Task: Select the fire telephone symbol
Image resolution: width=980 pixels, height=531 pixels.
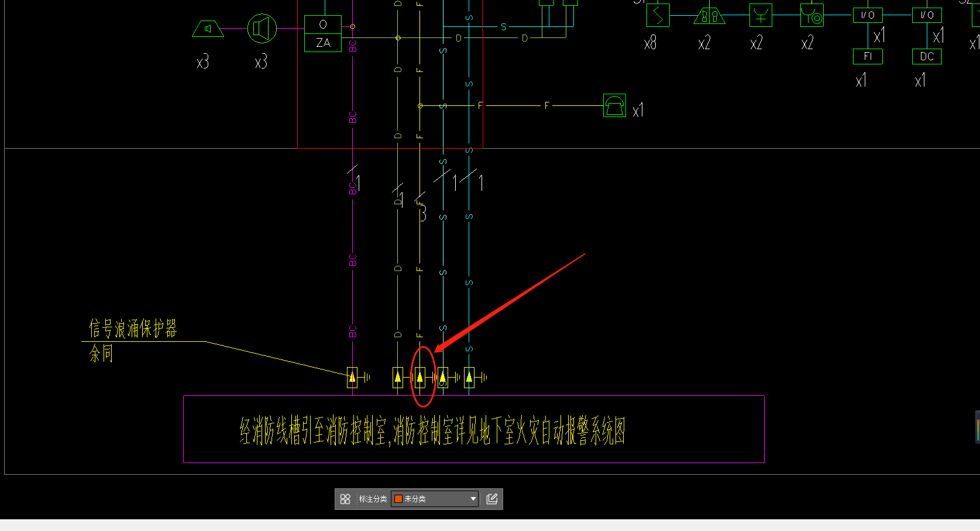Action: [614, 105]
